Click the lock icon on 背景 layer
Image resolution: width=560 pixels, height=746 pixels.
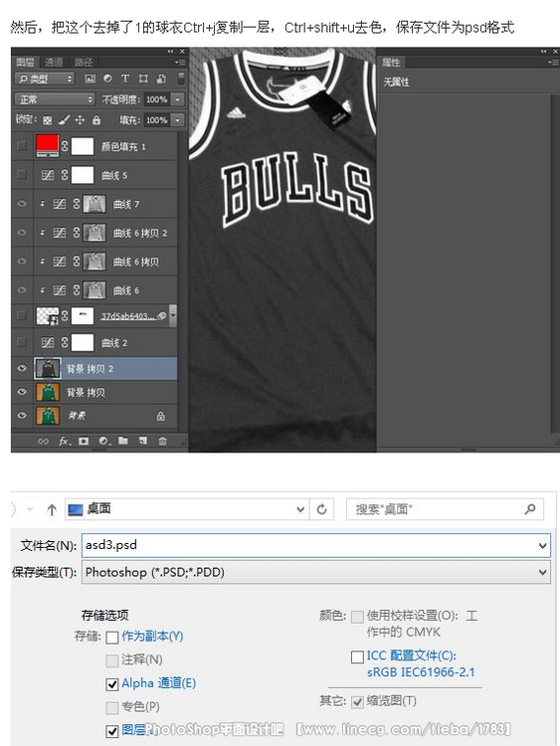(x=161, y=417)
